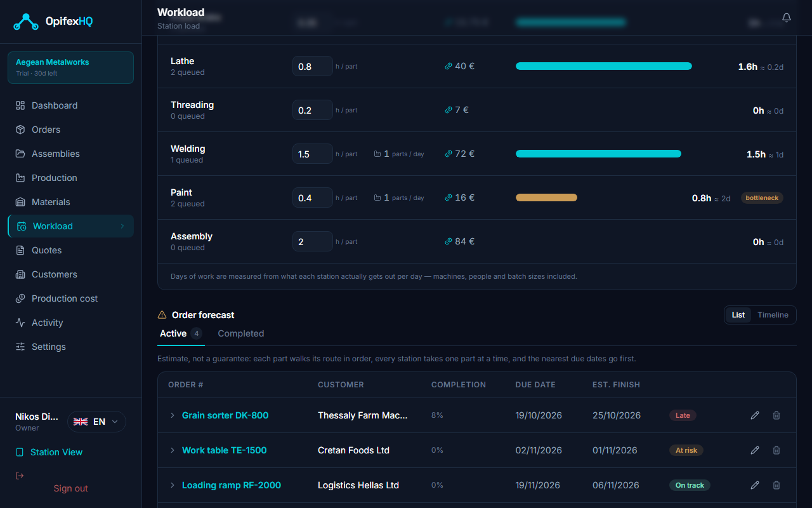812x508 pixels.
Task: Open Grain sorter DK-800 order link
Action: [x=225, y=415]
